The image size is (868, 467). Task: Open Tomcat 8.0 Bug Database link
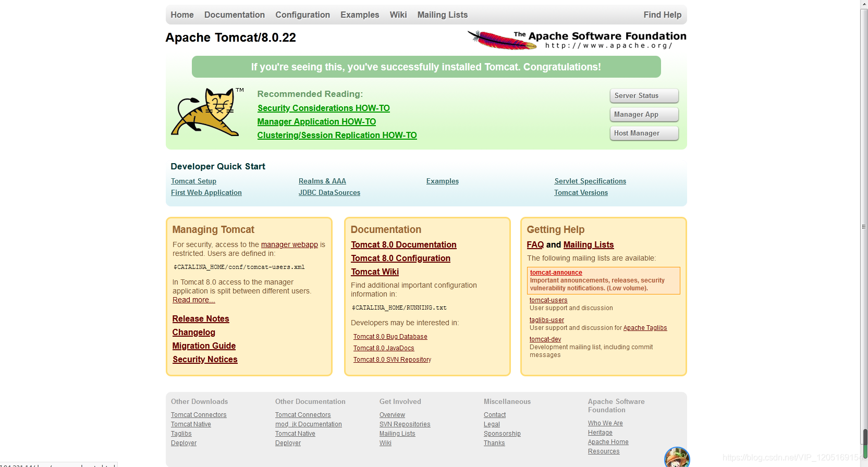[390, 337]
